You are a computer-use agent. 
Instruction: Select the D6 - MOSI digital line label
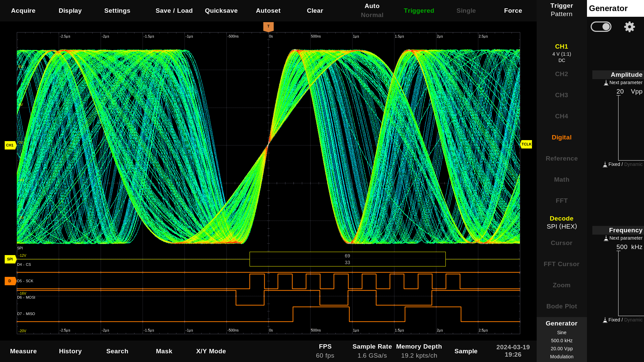[26, 297]
